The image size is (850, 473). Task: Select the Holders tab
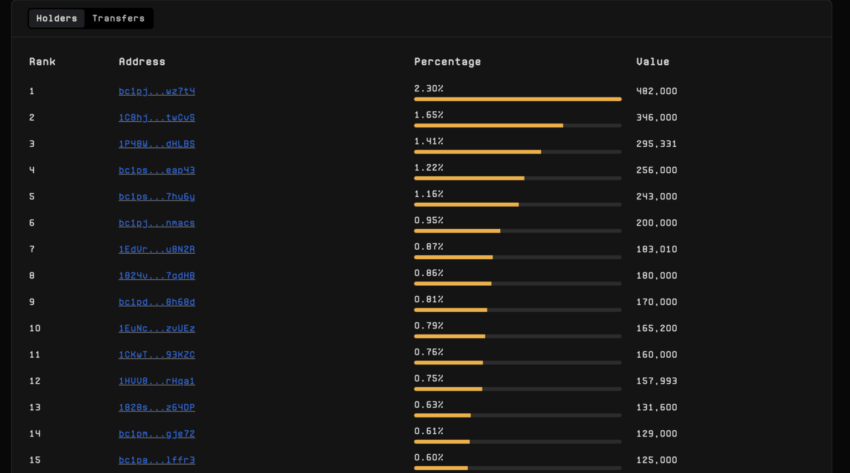pos(57,18)
